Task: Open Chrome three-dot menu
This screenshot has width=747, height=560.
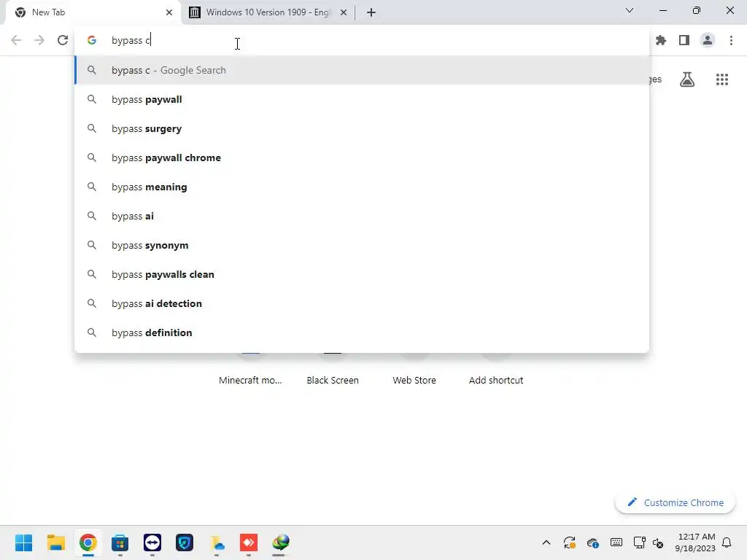Action: click(x=731, y=40)
